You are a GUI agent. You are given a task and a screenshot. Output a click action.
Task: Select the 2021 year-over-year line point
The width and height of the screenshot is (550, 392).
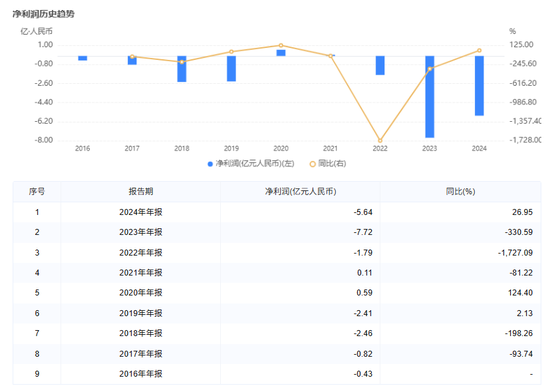tap(330, 56)
